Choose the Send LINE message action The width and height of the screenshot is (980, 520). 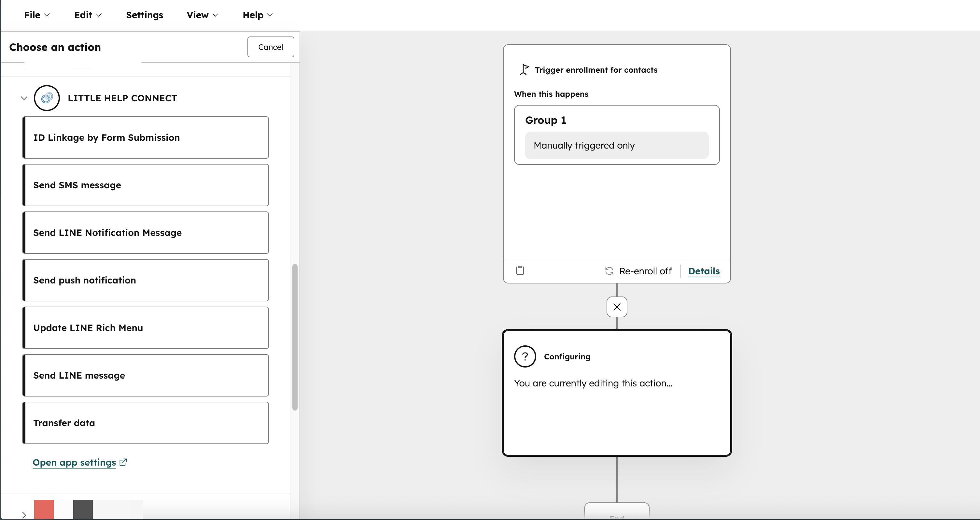pyautogui.click(x=145, y=375)
